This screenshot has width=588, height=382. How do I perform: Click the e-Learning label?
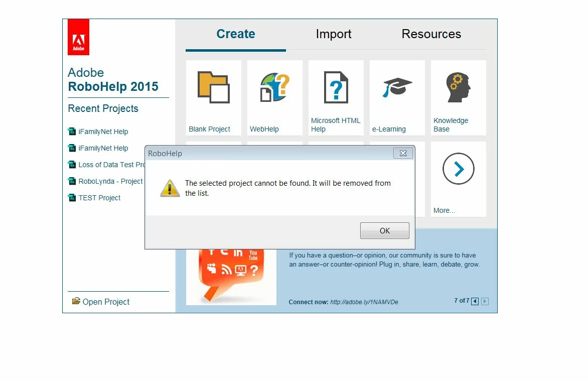[389, 129]
